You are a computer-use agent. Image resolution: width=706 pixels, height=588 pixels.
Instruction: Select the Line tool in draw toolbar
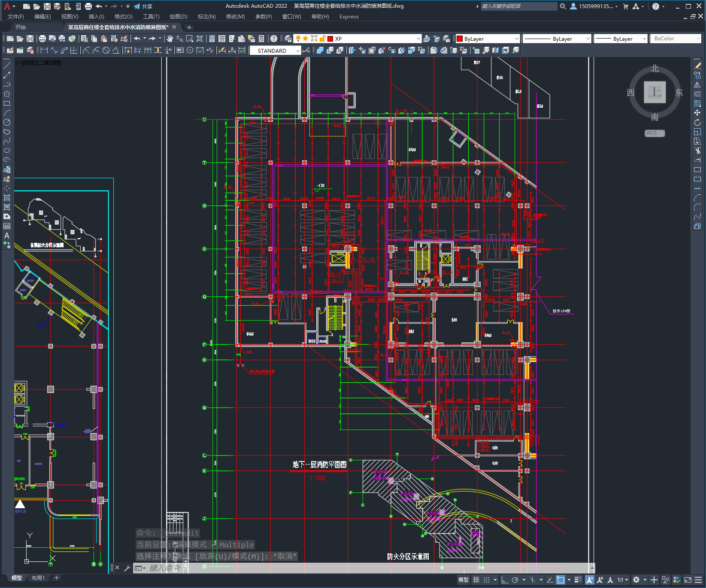[x=6, y=66]
